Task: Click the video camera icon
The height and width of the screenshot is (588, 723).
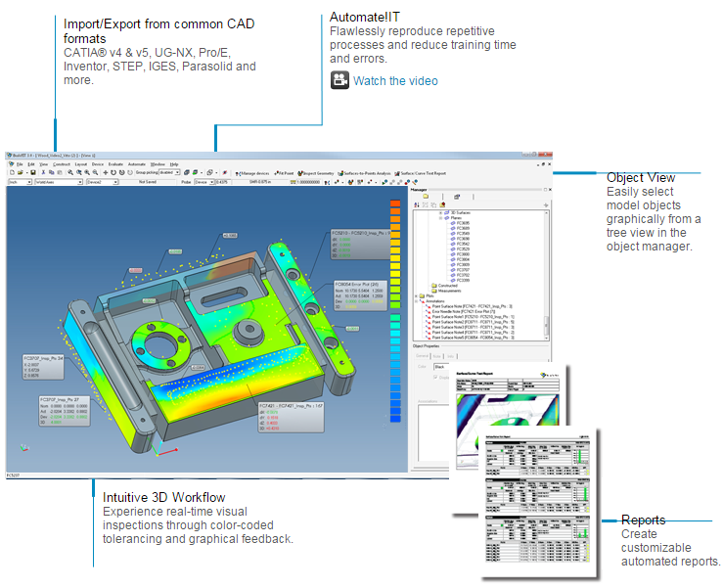Action: pos(339,80)
